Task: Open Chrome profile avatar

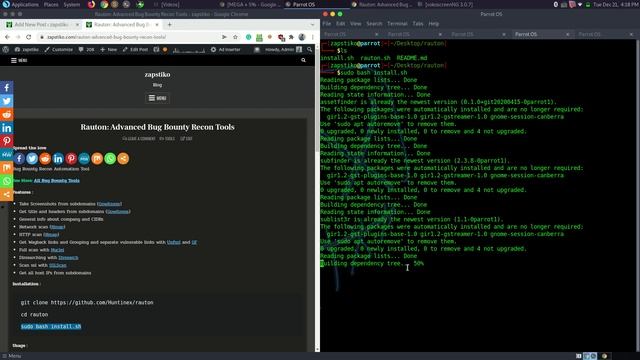Action: tap(302, 37)
